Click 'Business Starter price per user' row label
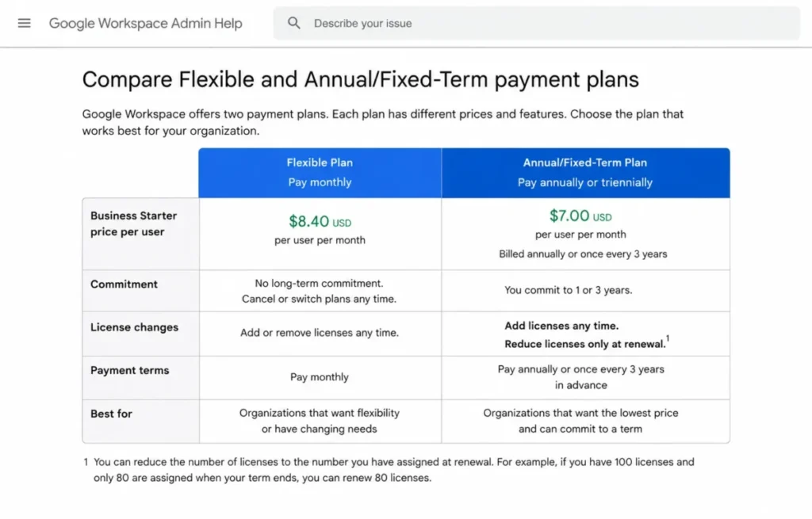Image resolution: width=812 pixels, height=519 pixels. pos(133,223)
